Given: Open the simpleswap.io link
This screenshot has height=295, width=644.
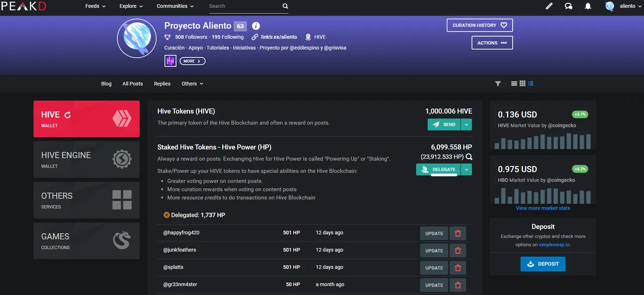Looking at the screenshot, I should [x=554, y=245].
